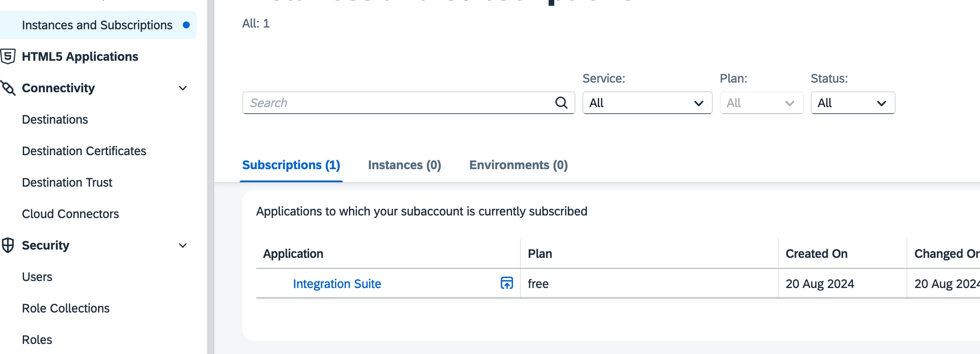Click the Connectivity plug icon

pyautogui.click(x=8, y=88)
